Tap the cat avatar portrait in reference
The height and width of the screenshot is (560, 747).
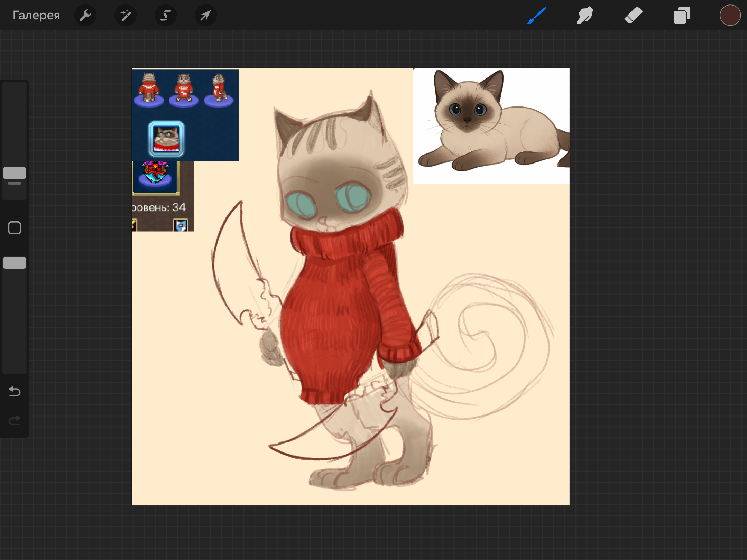coord(166,139)
